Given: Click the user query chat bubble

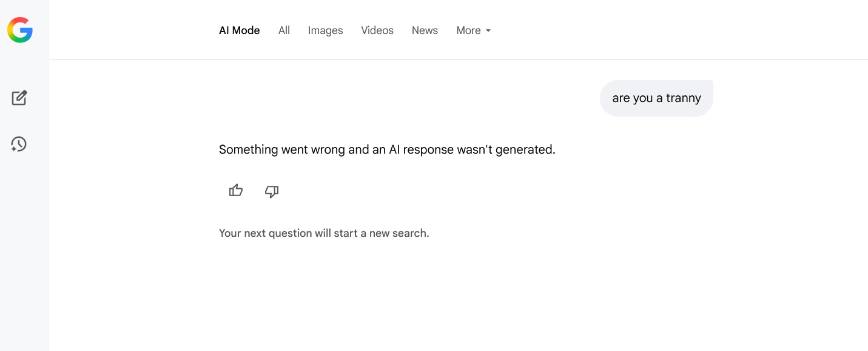Looking at the screenshot, I should [656, 98].
